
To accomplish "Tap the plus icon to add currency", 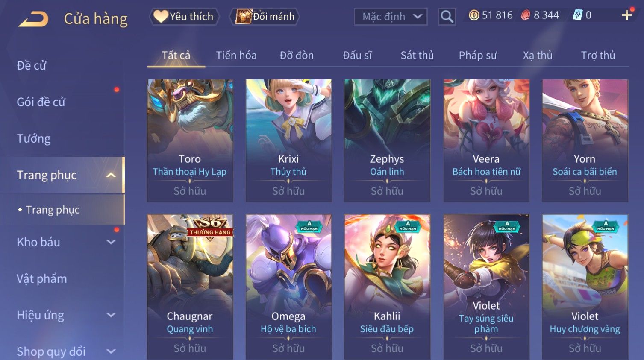I will pyautogui.click(x=627, y=15).
